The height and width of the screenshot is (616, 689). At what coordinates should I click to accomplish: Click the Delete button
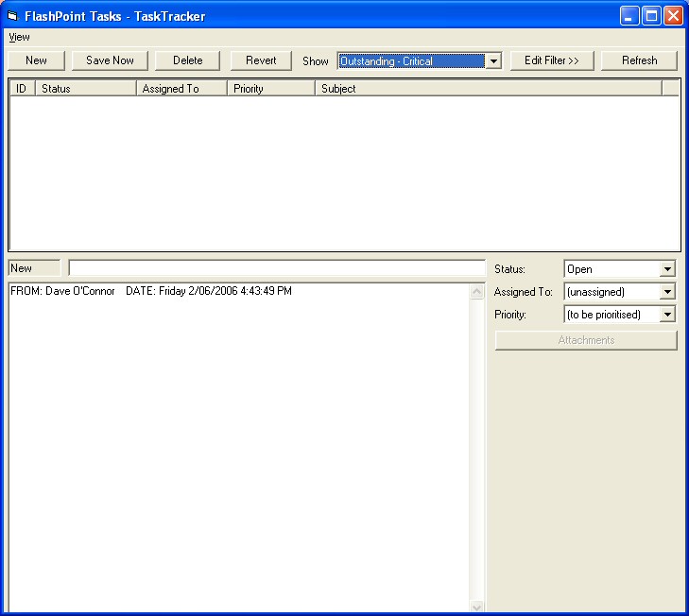(x=188, y=60)
